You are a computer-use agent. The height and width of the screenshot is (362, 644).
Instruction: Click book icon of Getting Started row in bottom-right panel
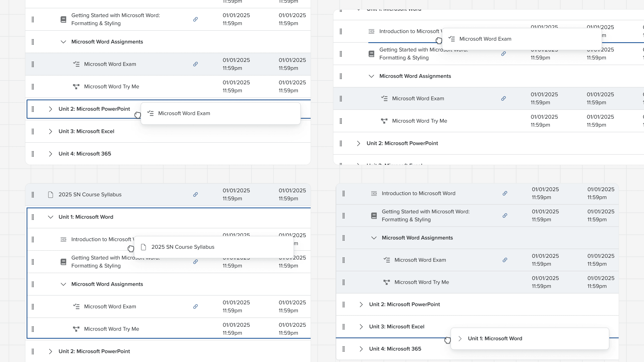374,216
